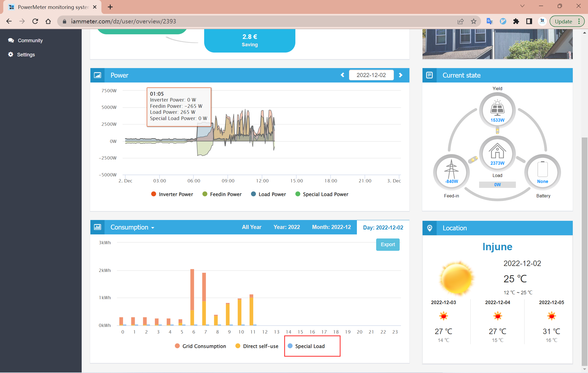This screenshot has width=588, height=373.
Task: Click the Battery icon in Current state
Action: click(543, 169)
